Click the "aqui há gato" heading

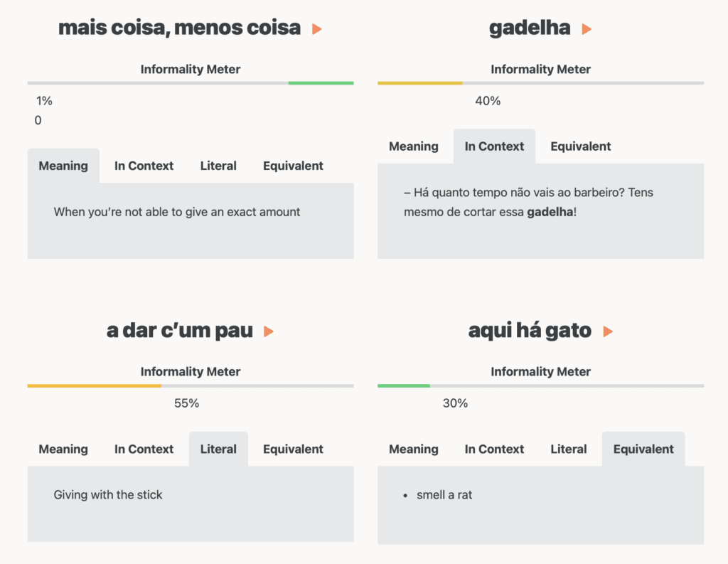pyautogui.click(x=530, y=331)
